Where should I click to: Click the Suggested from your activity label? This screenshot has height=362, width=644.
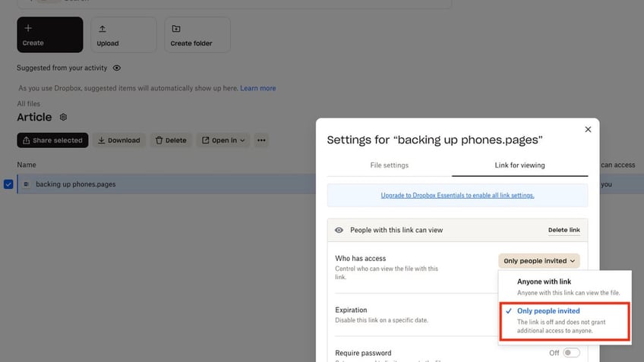62,68
